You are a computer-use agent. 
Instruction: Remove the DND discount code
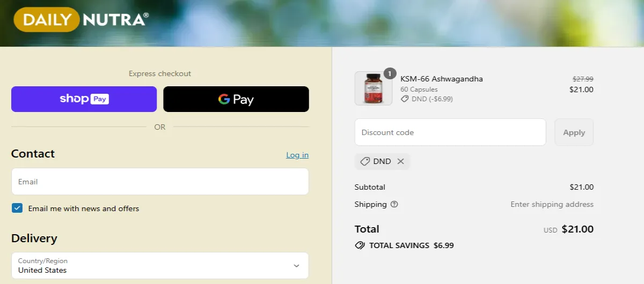[400, 161]
